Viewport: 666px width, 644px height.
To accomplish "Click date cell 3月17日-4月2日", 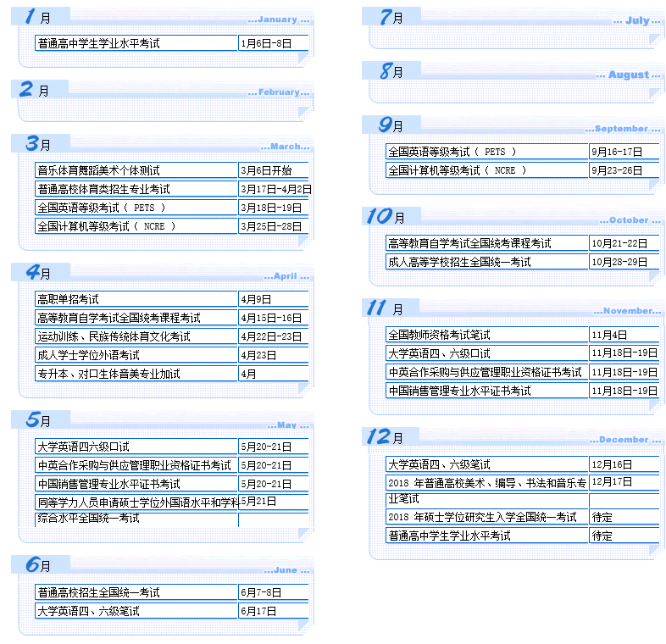I will [x=275, y=189].
